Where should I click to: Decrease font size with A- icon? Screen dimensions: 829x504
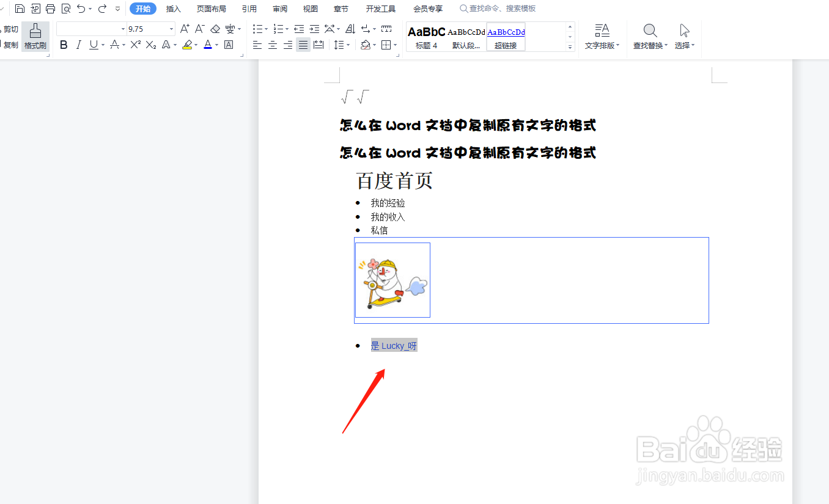tap(199, 29)
